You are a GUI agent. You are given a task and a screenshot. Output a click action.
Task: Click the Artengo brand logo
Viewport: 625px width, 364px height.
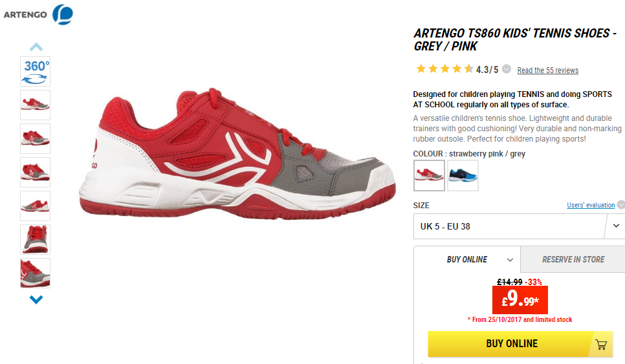tap(38, 15)
